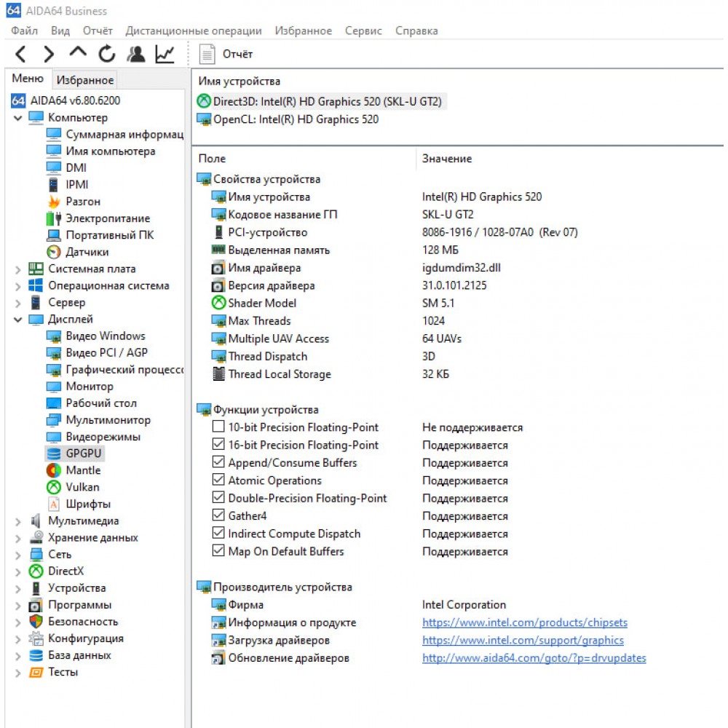Image resolution: width=728 pixels, height=728 pixels.
Task: Open the Vulkan tree item
Action: (x=74, y=487)
